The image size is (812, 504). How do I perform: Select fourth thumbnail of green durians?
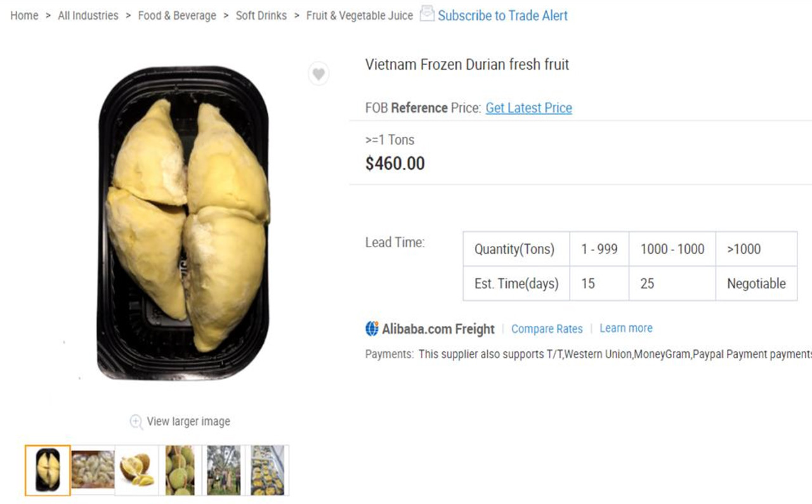point(180,470)
